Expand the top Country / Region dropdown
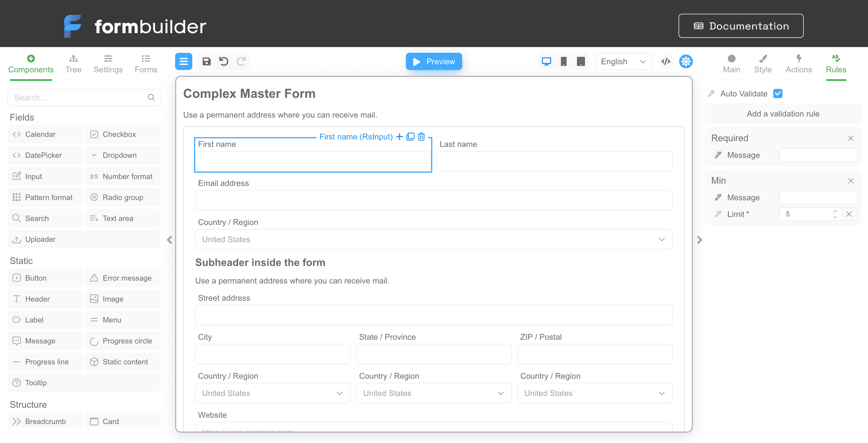The width and height of the screenshot is (868, 443). [x=434, y=239]
